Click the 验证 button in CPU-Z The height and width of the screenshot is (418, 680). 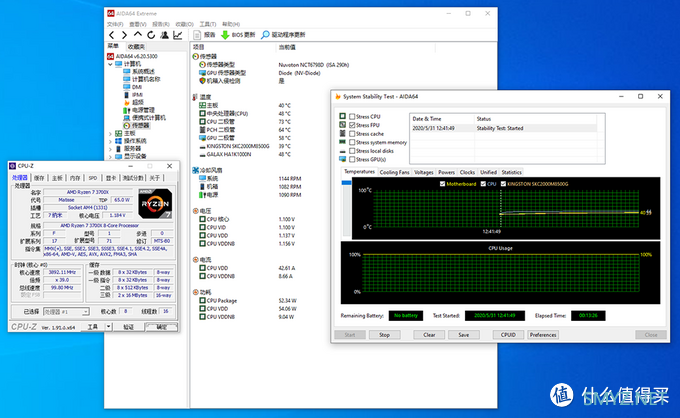click(128, 327)
